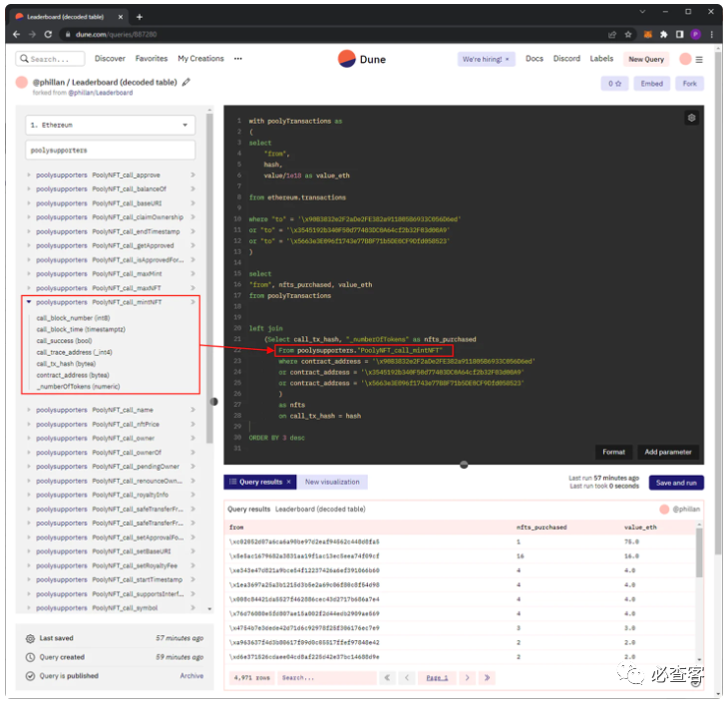Open the forked-from @phillan/Leaderboard link
728x706 pixels.
(x=101, y=93)
